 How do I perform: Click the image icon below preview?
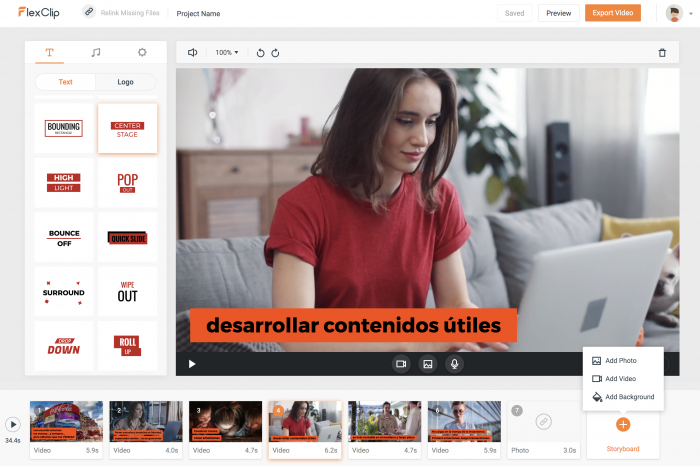428,364
